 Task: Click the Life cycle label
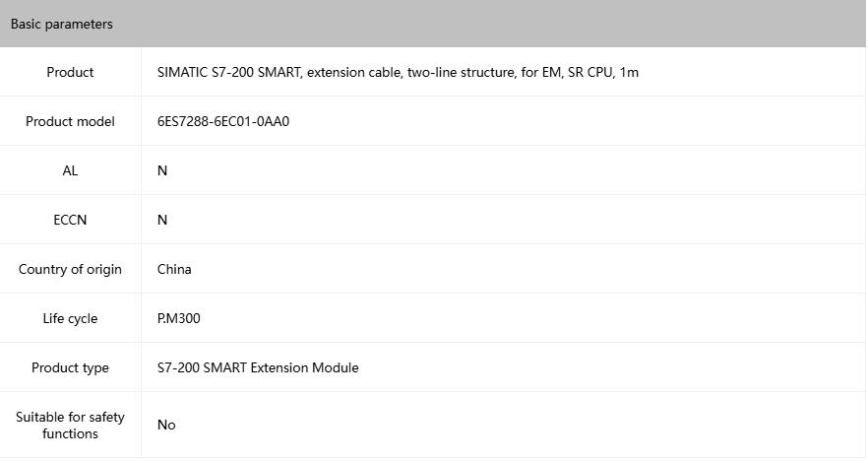coord(70,318)
